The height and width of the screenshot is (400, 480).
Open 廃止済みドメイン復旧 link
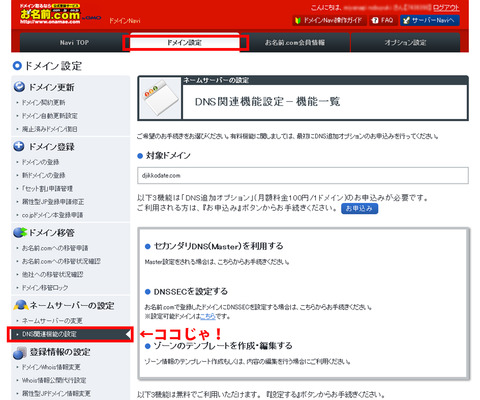click(x=50, y=129)
